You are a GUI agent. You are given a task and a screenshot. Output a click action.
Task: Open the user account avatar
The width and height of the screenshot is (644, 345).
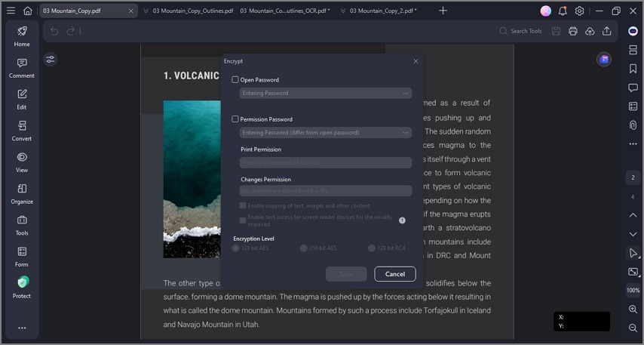pos(546,11)
